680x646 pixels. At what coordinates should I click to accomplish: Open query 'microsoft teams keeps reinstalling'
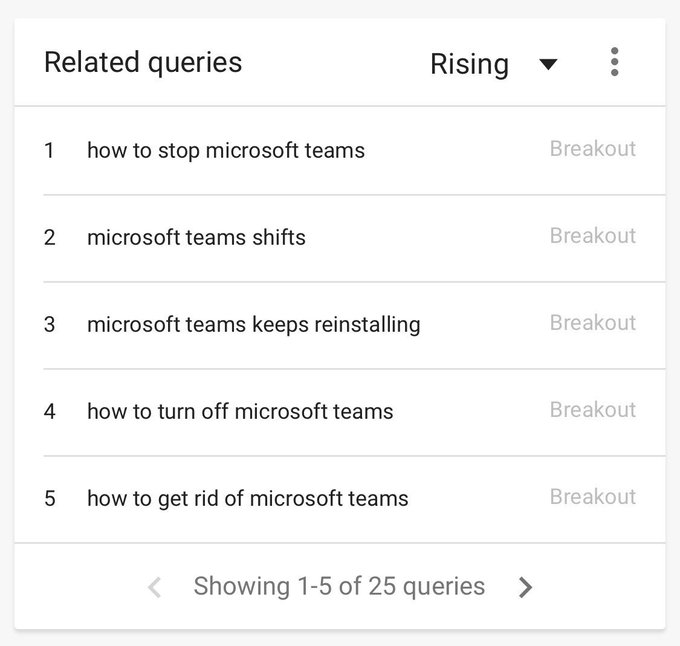[254, 325]
